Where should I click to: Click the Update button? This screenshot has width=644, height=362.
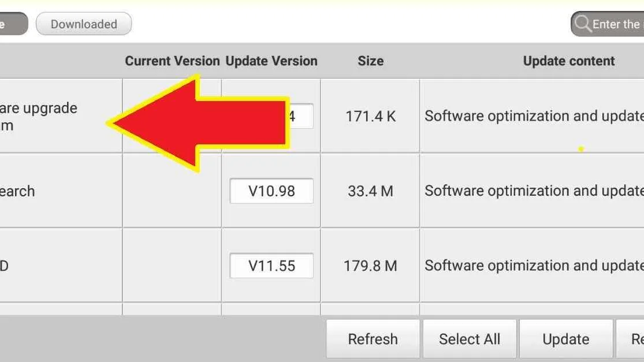click(x=566, y=339)
